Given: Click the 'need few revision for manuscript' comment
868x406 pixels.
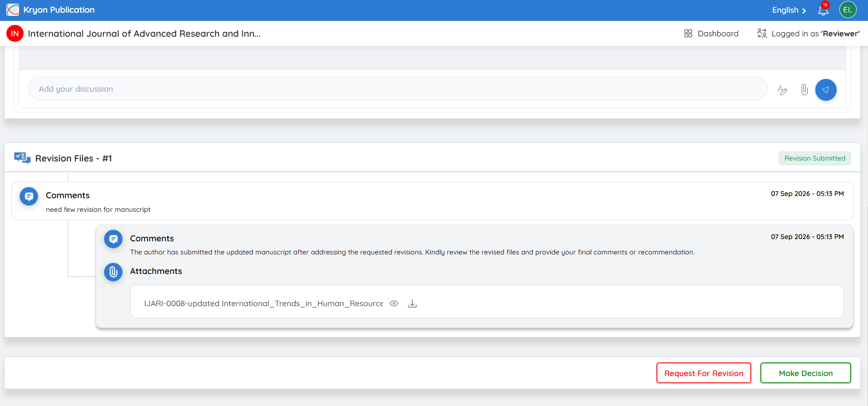Looking at the screenshot, I should (98, 210).
